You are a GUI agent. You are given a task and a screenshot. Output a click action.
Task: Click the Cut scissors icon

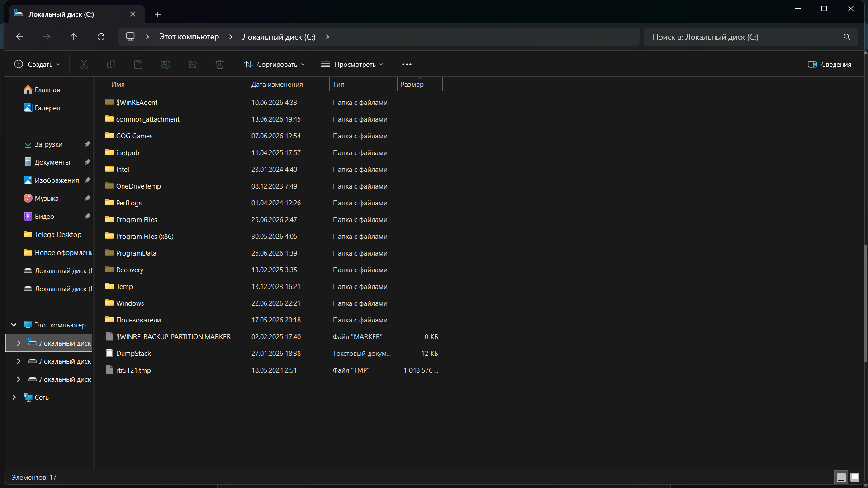[84, 64]
